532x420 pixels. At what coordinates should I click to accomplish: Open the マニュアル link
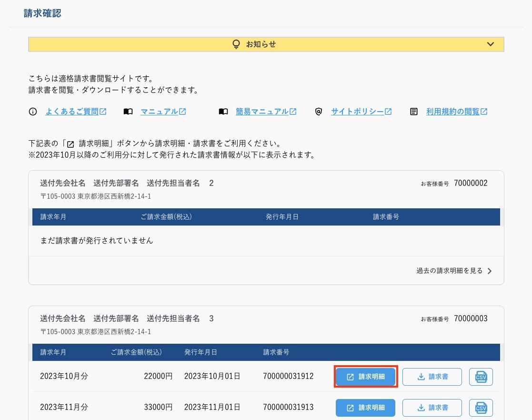click(x=163, y=112)
